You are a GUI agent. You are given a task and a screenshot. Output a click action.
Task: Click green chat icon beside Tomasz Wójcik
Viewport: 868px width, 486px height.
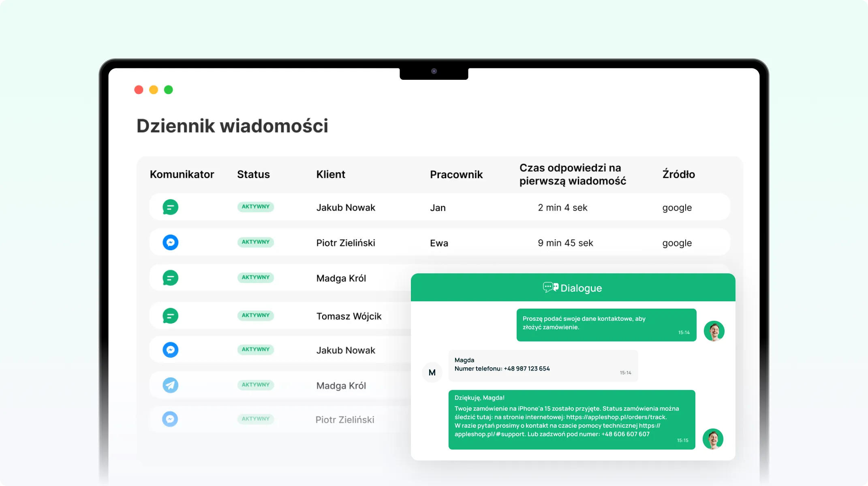170,315
